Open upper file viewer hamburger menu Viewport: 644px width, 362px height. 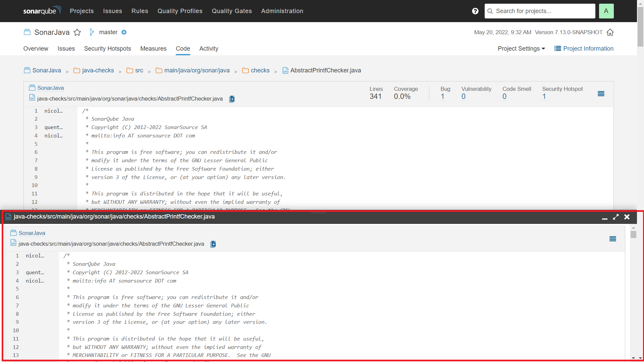[x=601, y=94]
